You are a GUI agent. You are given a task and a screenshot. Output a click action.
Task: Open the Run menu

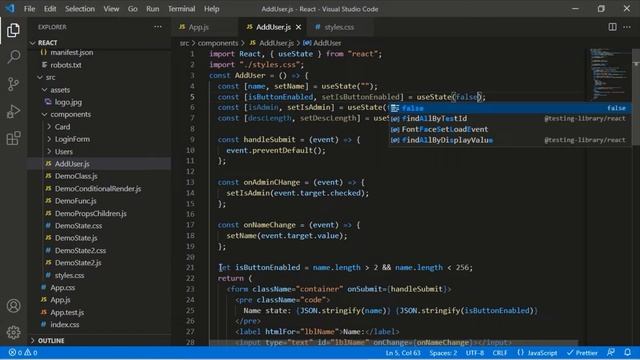(153, 9)
